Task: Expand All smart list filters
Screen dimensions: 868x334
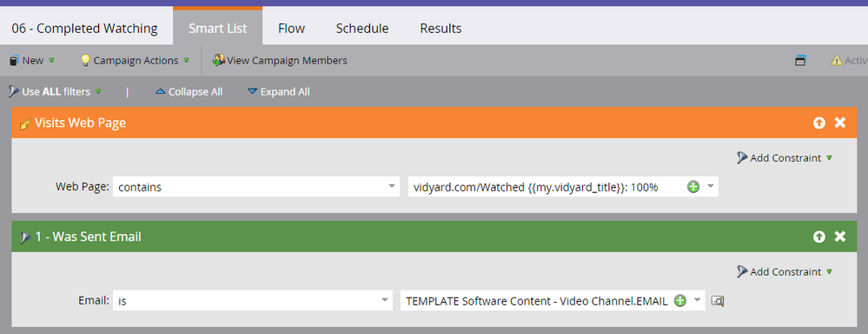Action: [278, 91]
